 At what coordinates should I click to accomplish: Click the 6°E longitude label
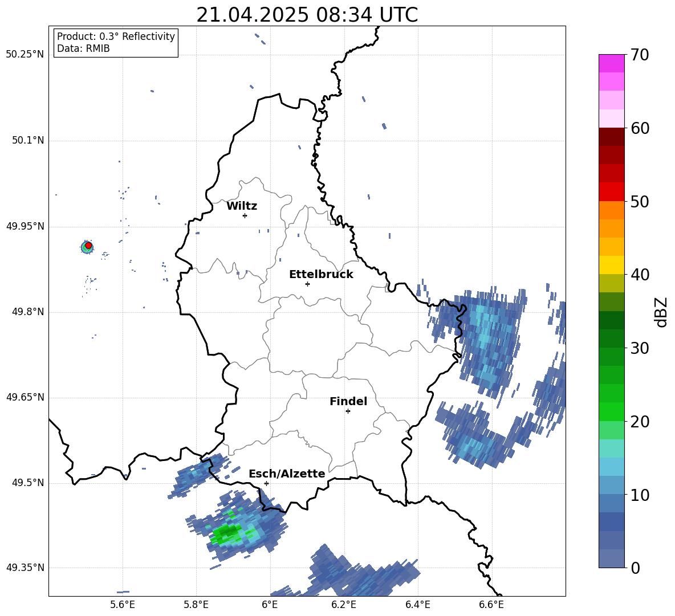tap(270, 605)
